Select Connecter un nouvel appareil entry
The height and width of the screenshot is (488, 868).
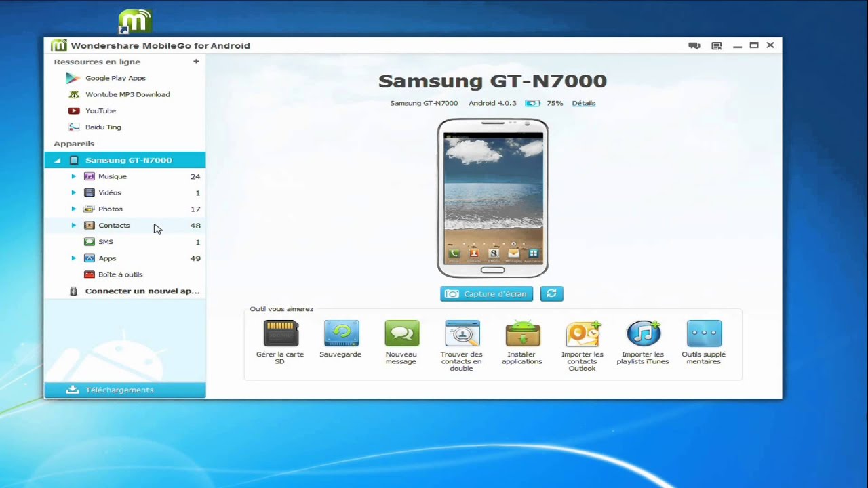(125, 291)
